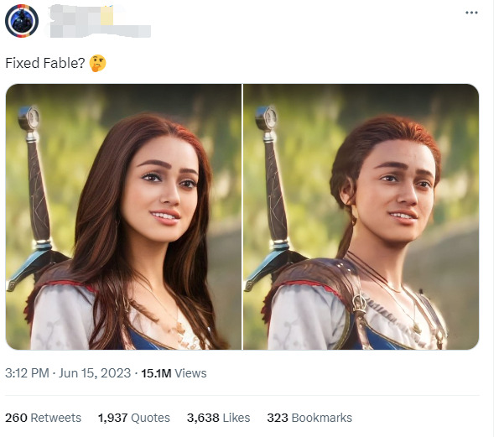504x437 pixels.
Task: Open the tweet author's profile avatar
Action: 22,21
